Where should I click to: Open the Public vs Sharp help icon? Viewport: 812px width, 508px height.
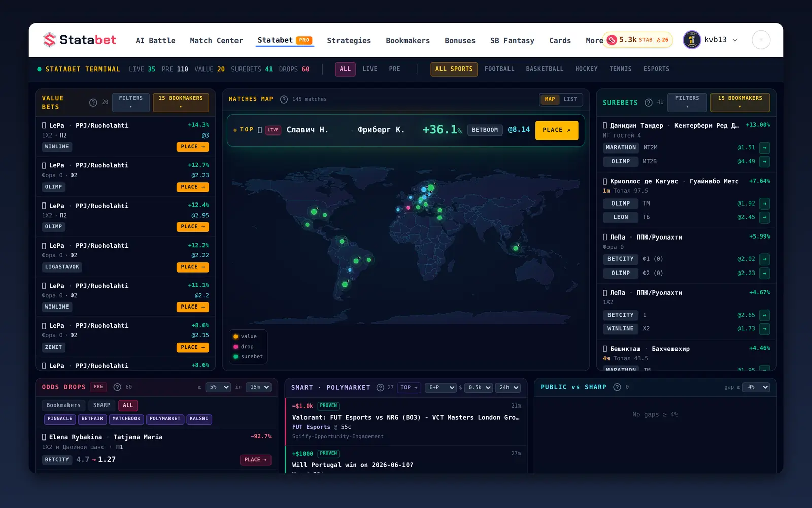(x=617, y=387)
